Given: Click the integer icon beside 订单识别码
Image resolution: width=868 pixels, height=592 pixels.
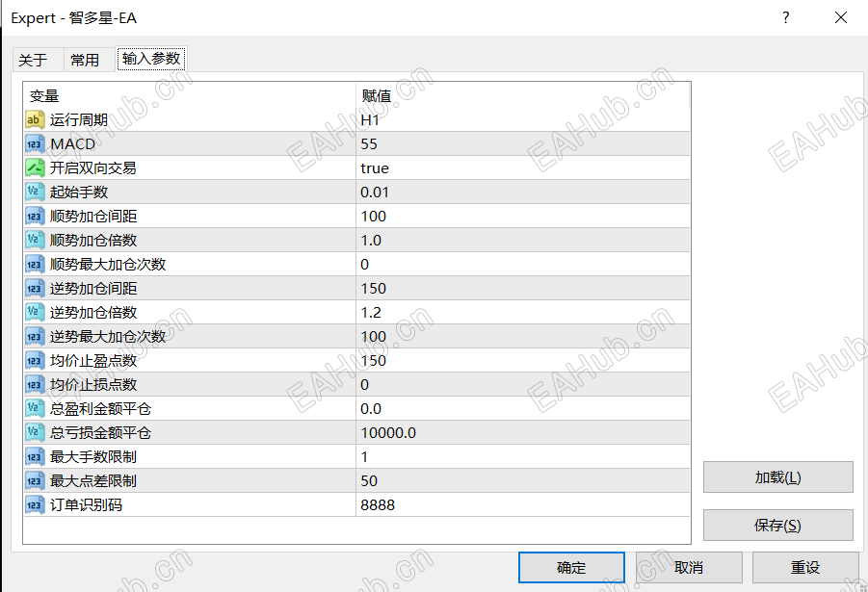Looking at the screenshot, I should point(35,504).
